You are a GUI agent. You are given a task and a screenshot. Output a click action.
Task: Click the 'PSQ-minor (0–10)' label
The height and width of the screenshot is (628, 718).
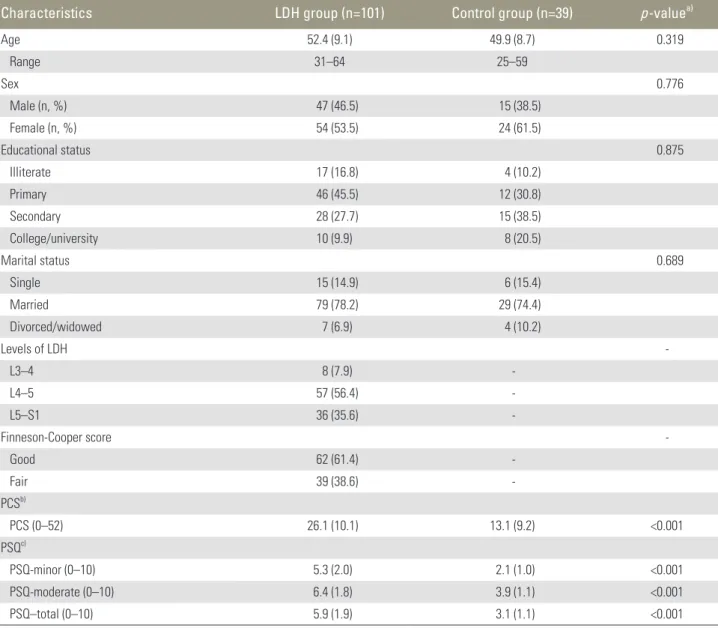click(52, 570)
